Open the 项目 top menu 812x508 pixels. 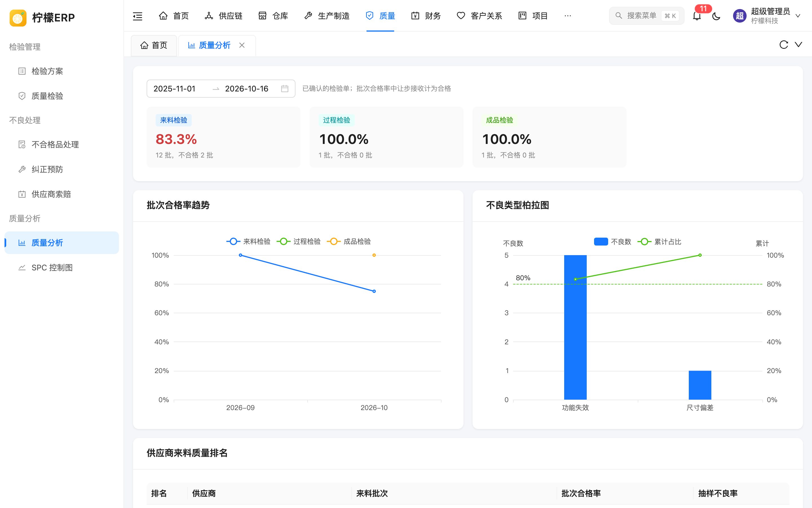point(533,16)
